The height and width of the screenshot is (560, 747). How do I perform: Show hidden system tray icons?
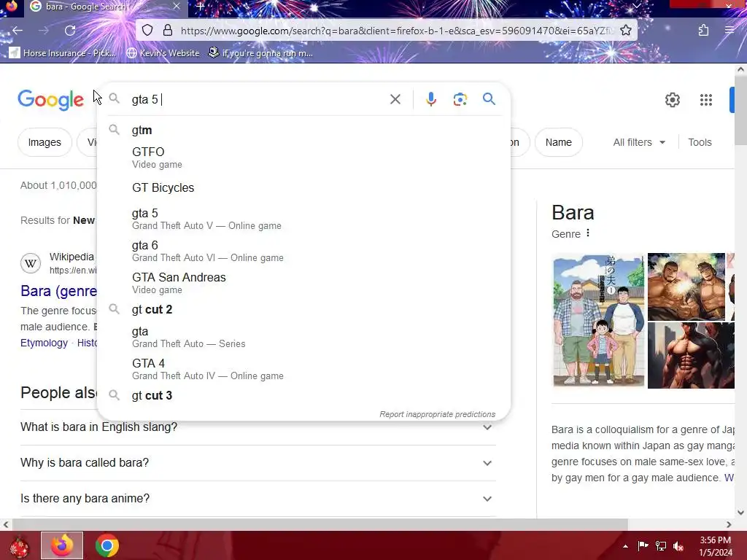[x=625, y=546]
